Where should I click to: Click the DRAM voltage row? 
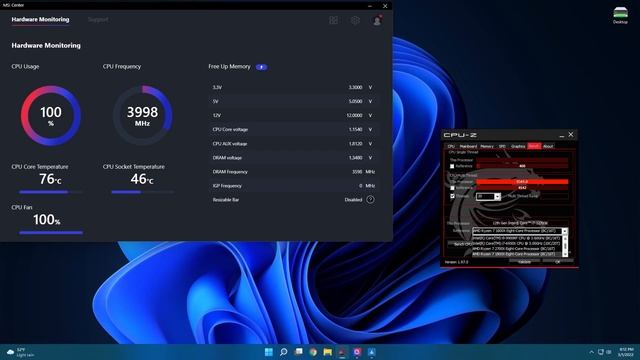coord(293,158)
